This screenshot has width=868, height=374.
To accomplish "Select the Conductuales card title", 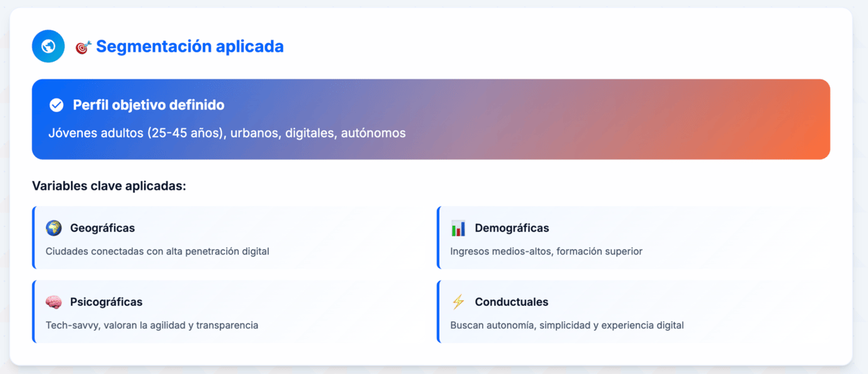I will click(511, 302).
